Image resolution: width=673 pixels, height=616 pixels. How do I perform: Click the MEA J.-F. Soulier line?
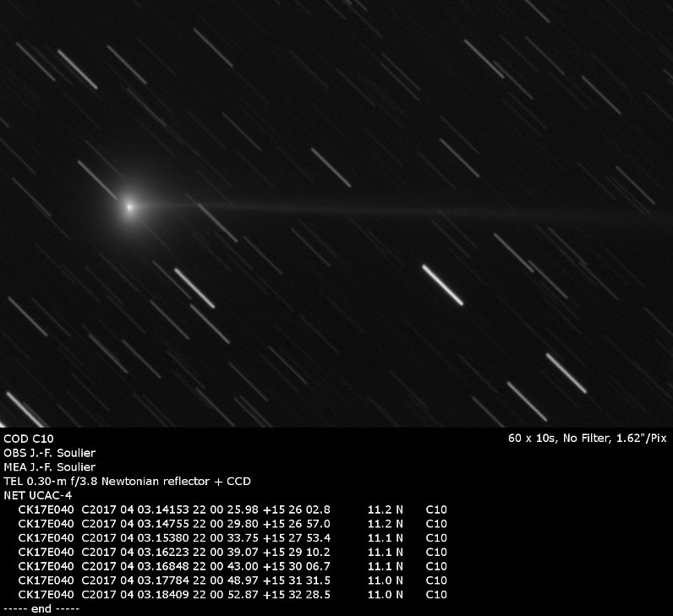click(49, 467)
